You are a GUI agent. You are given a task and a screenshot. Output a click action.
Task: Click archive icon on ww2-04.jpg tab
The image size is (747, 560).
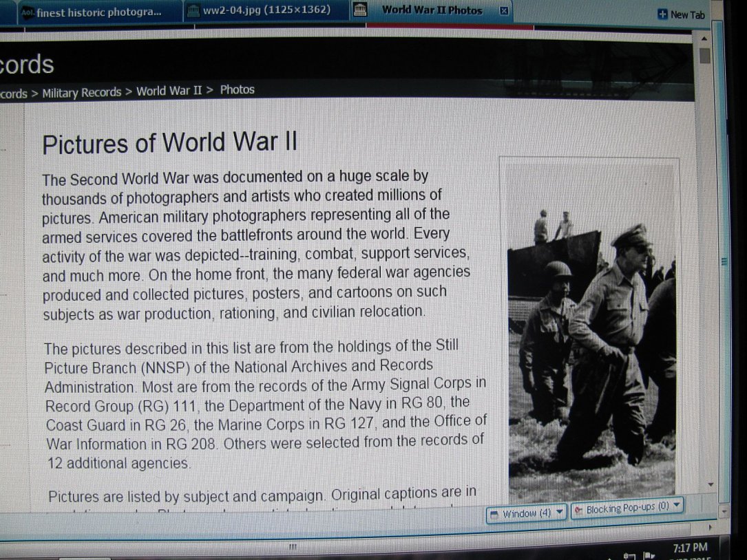click(193, 11)
